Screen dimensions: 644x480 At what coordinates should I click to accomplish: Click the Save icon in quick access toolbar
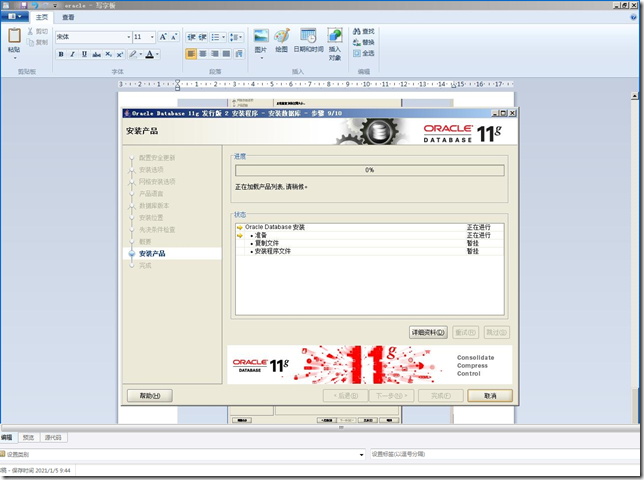[x=23, y=5]
